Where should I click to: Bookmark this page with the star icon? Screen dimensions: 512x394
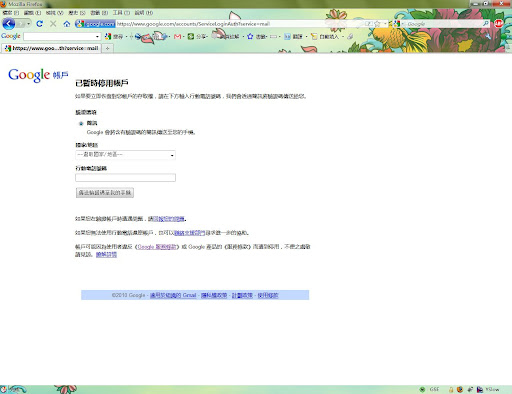377,24
